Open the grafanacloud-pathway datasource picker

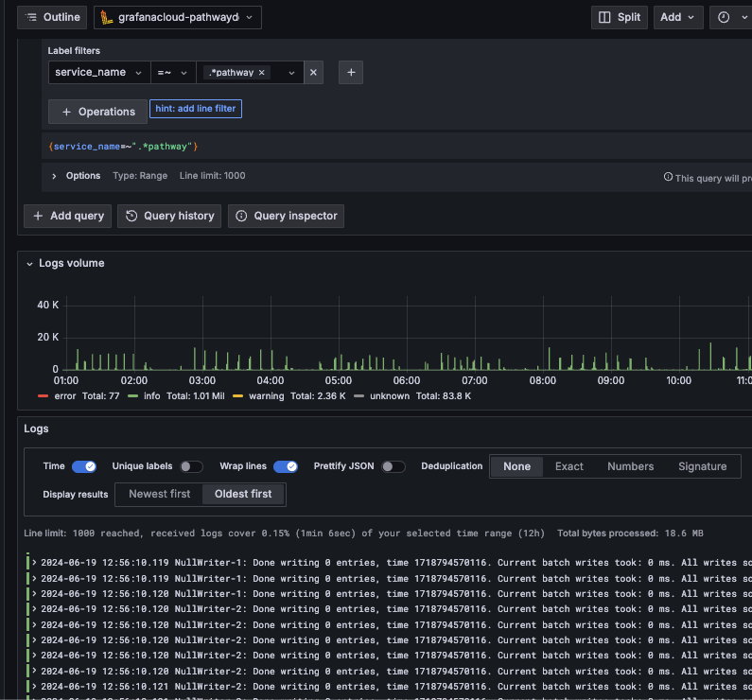pos(178,17)
